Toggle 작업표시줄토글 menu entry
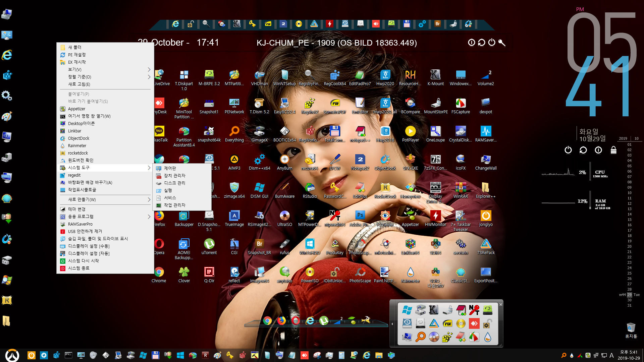644x362 pixels. pyautogui.click(x=105, y=190)
